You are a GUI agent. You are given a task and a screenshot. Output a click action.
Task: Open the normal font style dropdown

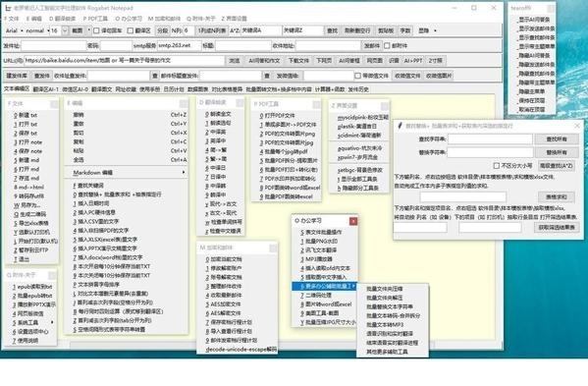tap(38, 30)
